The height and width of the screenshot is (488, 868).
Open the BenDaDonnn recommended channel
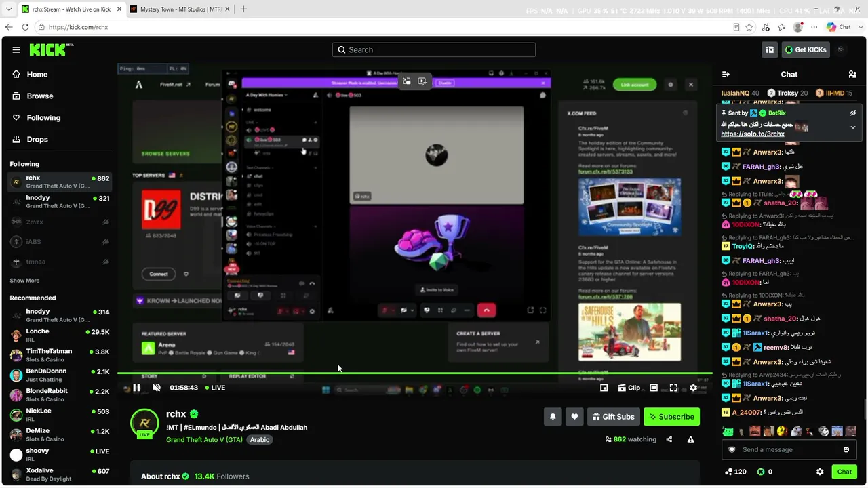[60, 375]
